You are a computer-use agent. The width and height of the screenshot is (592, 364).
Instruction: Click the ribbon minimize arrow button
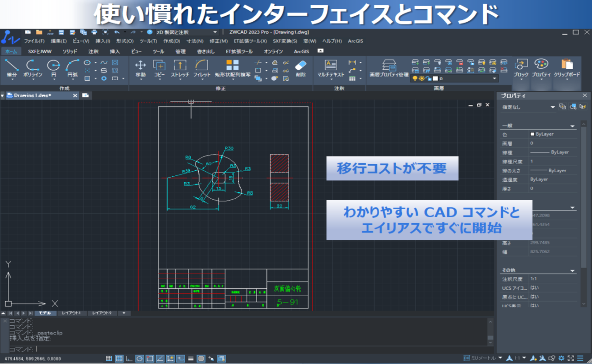320,51
